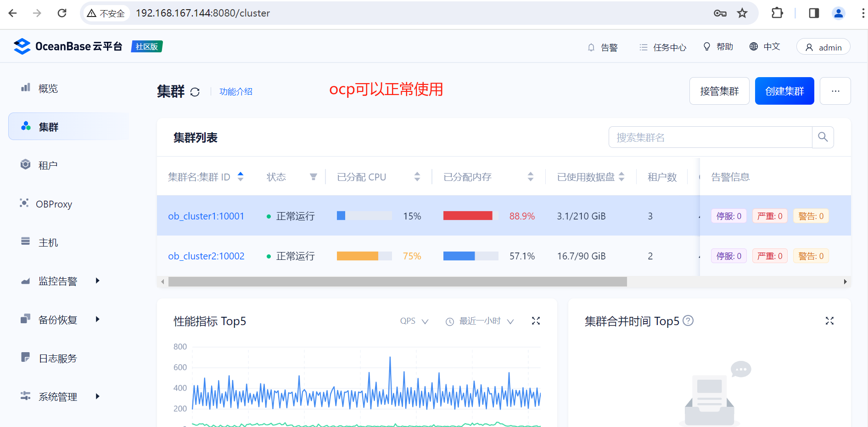Click the search magnifier icon
Image resolution: width=868 pixels, height=427 pixels.
(823, 137)
